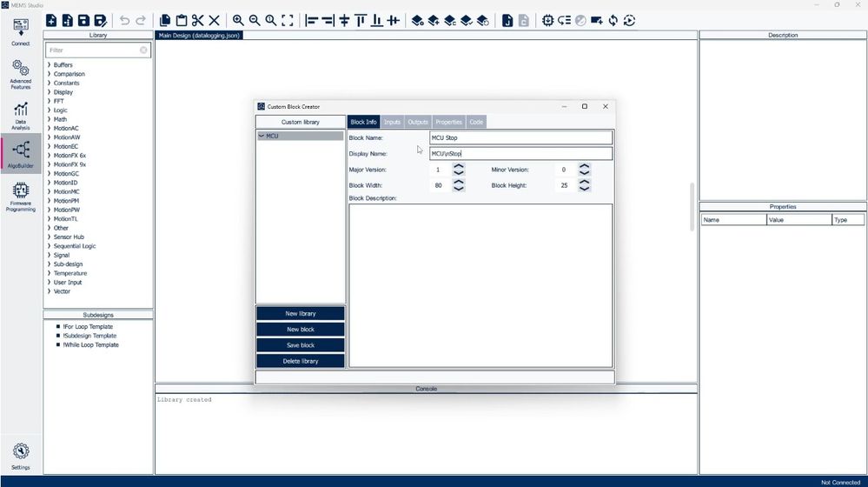Open Firmware Programming in sidebar

(x=21, y=197)
